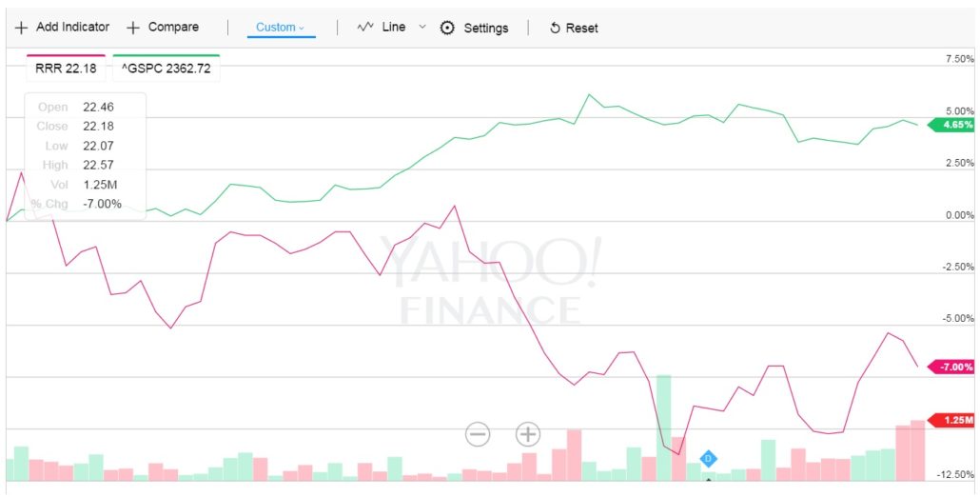Click the blue dividend D marker
Viewport: 980px width, 497px height.
click(x=708, y=459)
